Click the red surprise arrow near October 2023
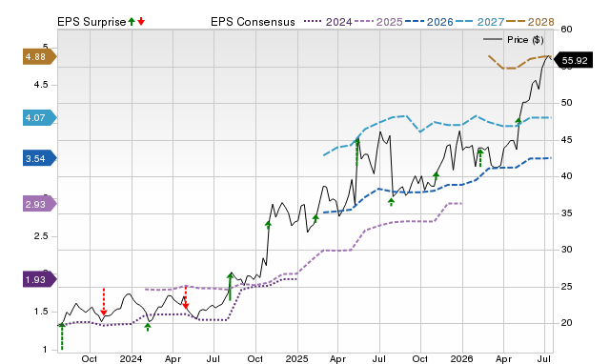This screenshot has width=610, height=364. pos(104,302)
